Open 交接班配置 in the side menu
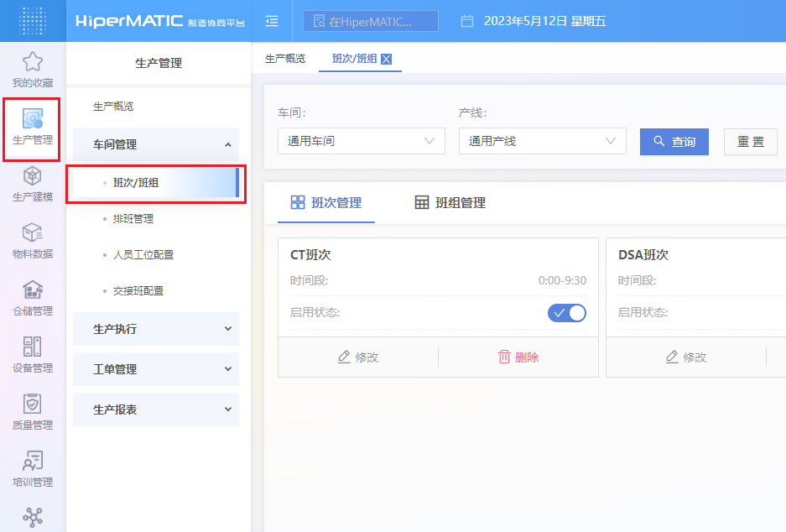Viewport: 786px width, 532px height. point(138,291)
